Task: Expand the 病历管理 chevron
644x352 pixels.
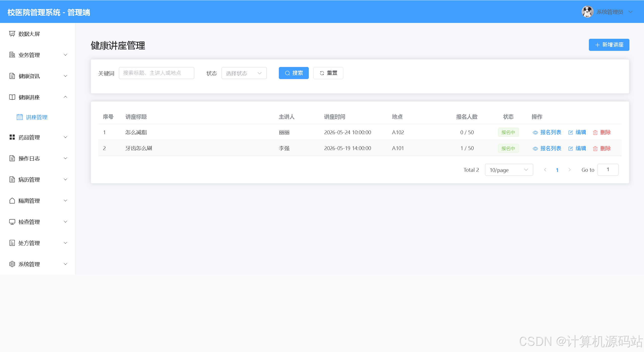Action: [x=65, y=180]
